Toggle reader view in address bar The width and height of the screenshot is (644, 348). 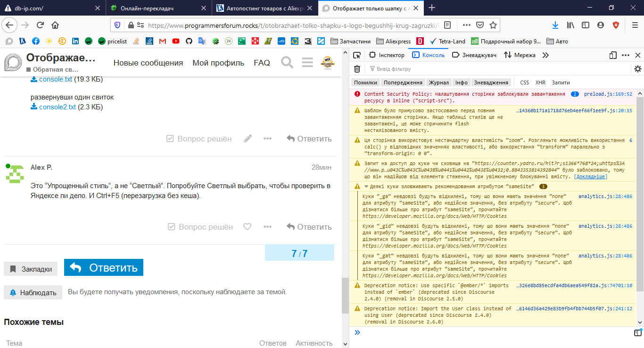(447, 25)
